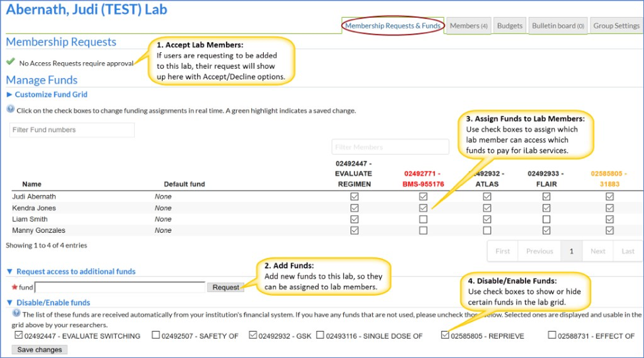Toggle Judi Abernath 02585805 fund checkbox
The width and height of the screenshot is (644, 358).
pos(610,197)
